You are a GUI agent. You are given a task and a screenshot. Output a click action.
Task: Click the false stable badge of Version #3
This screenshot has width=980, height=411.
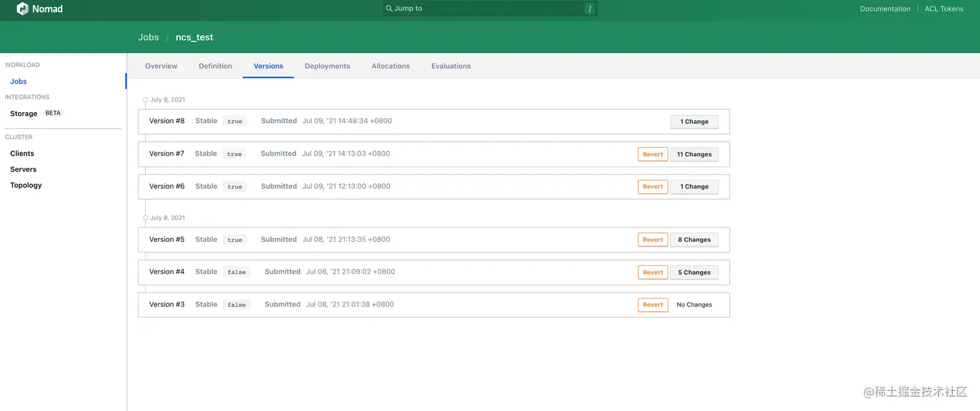[x=237, y=305]
